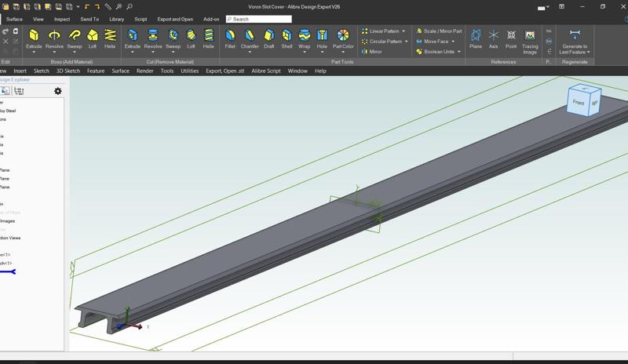Open the Help menu
This screenshot has width=628, height=364.
pyautogui.click(x=320, y=71)
